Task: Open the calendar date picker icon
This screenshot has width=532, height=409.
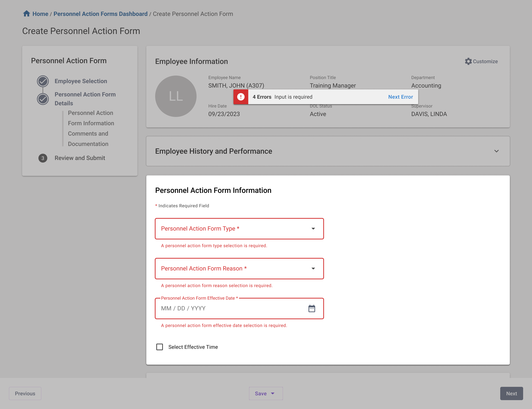Action: [x=311, y=309]
